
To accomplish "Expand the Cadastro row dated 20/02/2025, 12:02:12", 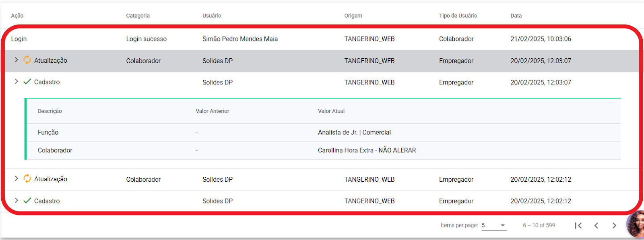I will click(16, 201).
